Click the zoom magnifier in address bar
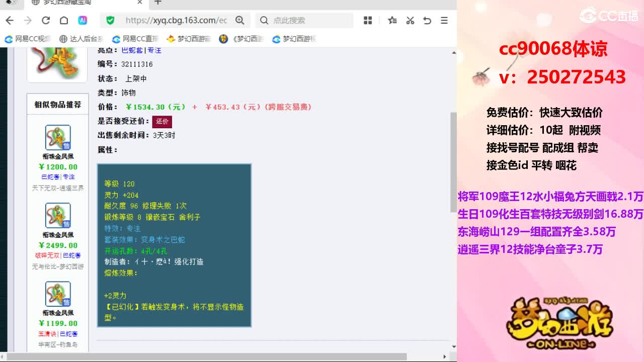Screen dimensions: 644x362 (240, 20)
